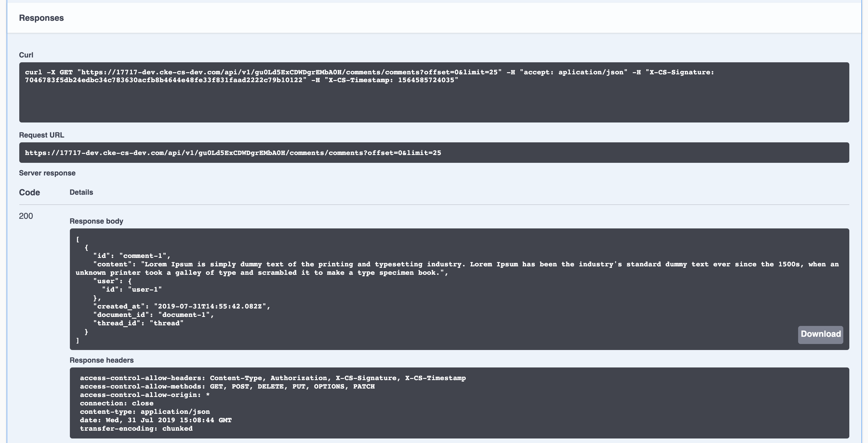Click the access-control-allow-origin line
The height and width of the screenshot is (443, 868).
(145, 395)
